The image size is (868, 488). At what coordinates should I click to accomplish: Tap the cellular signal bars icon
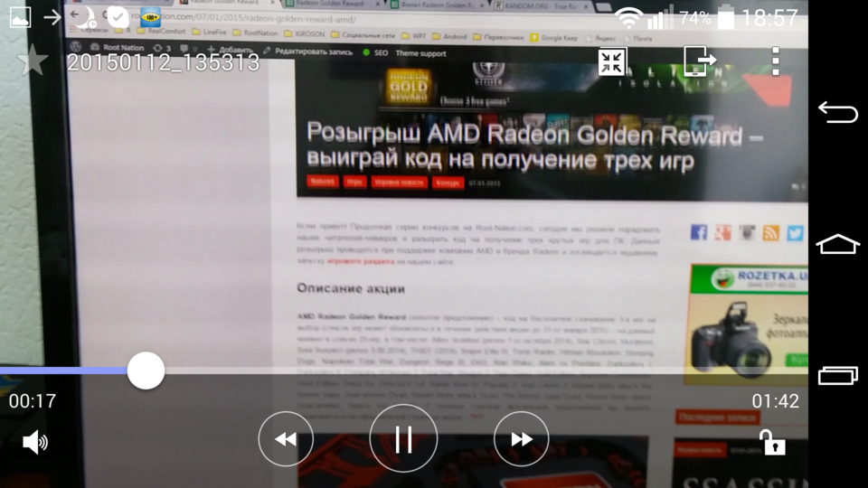(x=660, y=18)
